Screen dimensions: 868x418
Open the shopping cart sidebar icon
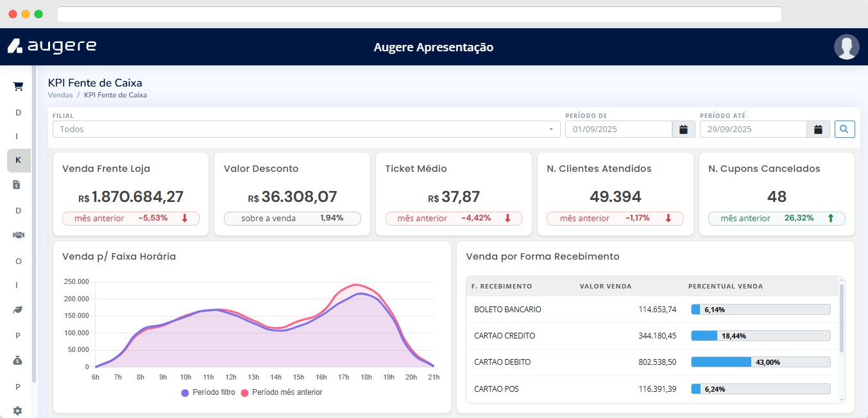pyautogui.click(x=18, y=87)
